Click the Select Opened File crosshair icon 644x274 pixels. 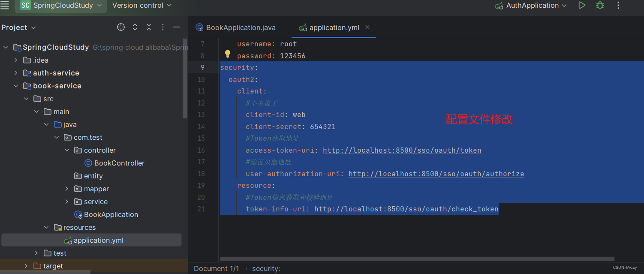click(121, 27)
